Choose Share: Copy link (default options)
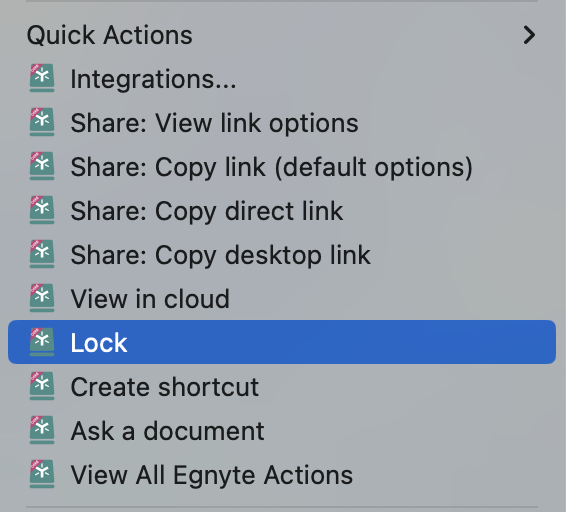This screenshot has width=566, height=512. (282, 167)
